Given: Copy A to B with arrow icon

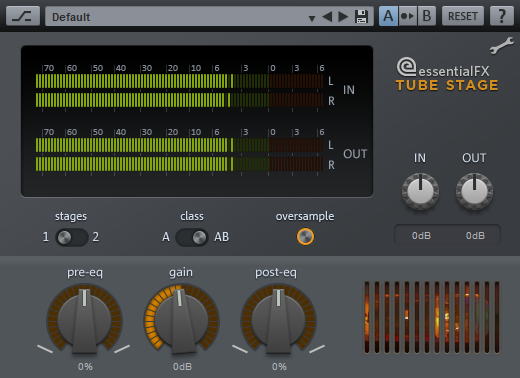Looking at the screenshot, I should (407, 16).
